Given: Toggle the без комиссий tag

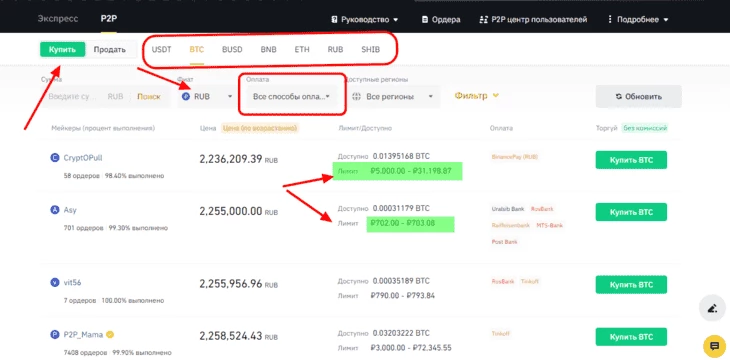Looking at the screenshot, I should [x=645, y=128].
